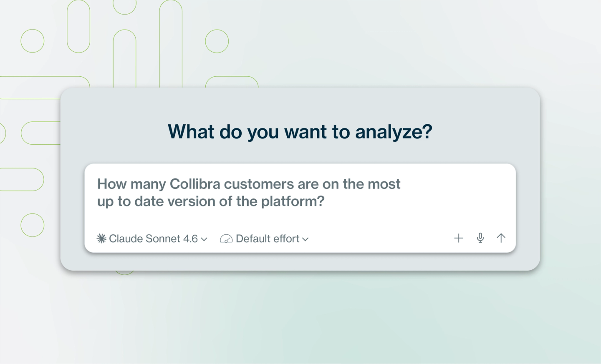Click the leftmost tall vertical pill outline
Screen dimensions: 601x364
(x=78, y=26)
